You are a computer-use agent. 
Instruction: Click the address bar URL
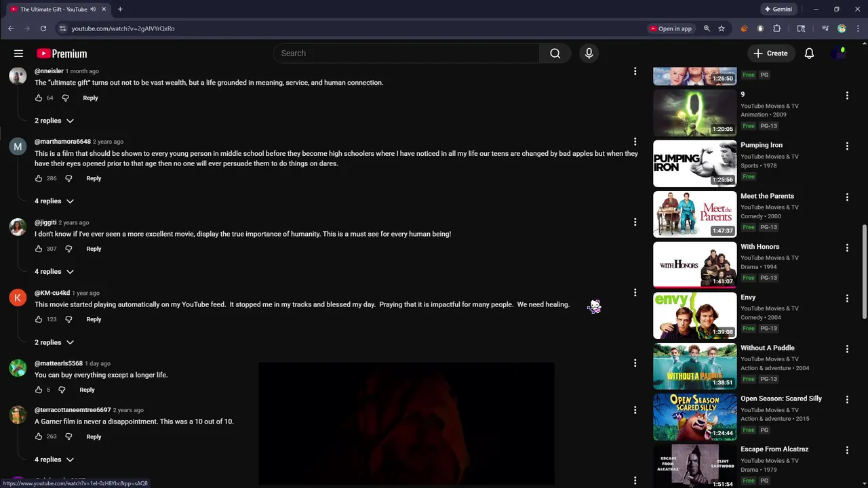coord(123,28)
